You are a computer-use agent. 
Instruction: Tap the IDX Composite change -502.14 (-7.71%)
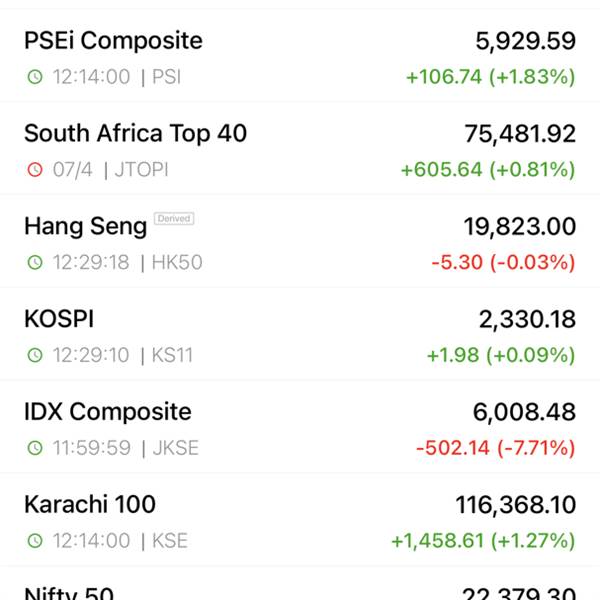[x=496, y=448]
